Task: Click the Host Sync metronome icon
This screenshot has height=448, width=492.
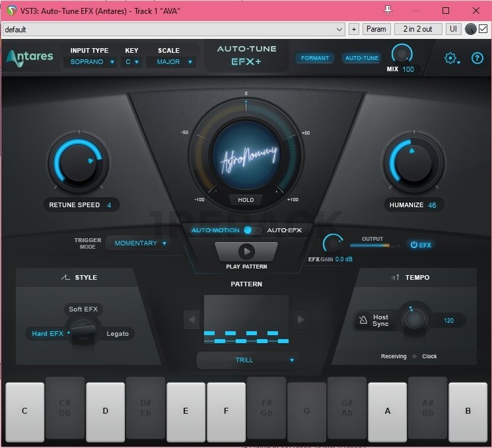Action: (363, 321)
